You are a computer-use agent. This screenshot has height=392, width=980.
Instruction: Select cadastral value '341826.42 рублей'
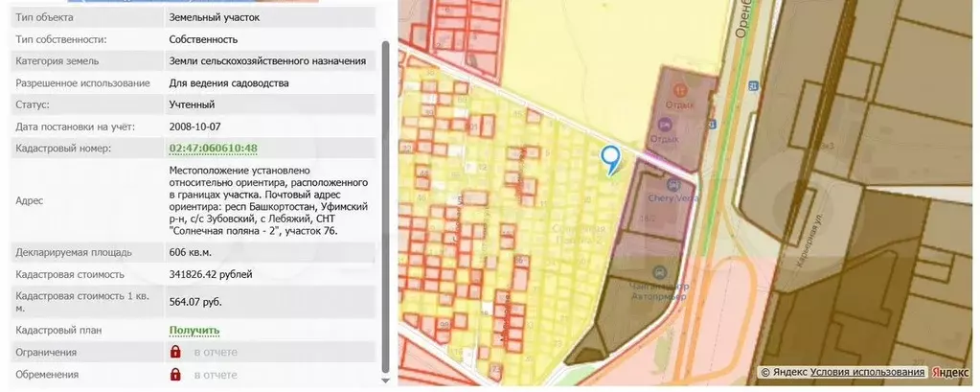pos(210,274)
